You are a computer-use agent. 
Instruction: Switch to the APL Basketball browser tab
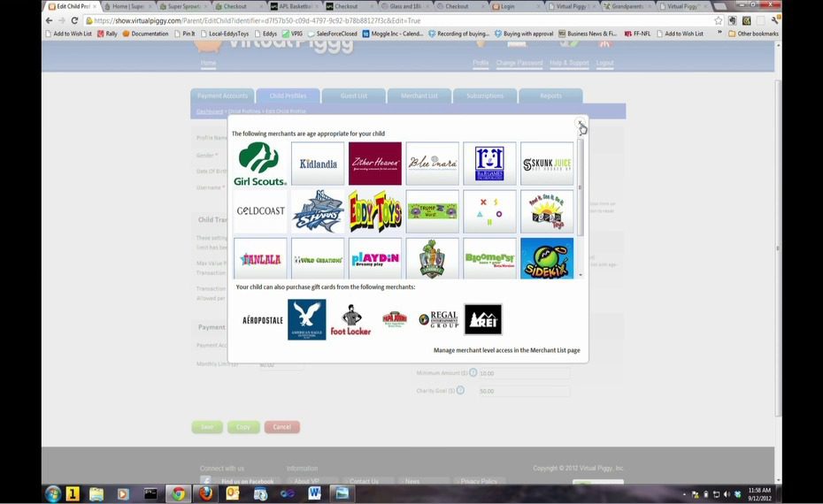[x=294, y=6]
